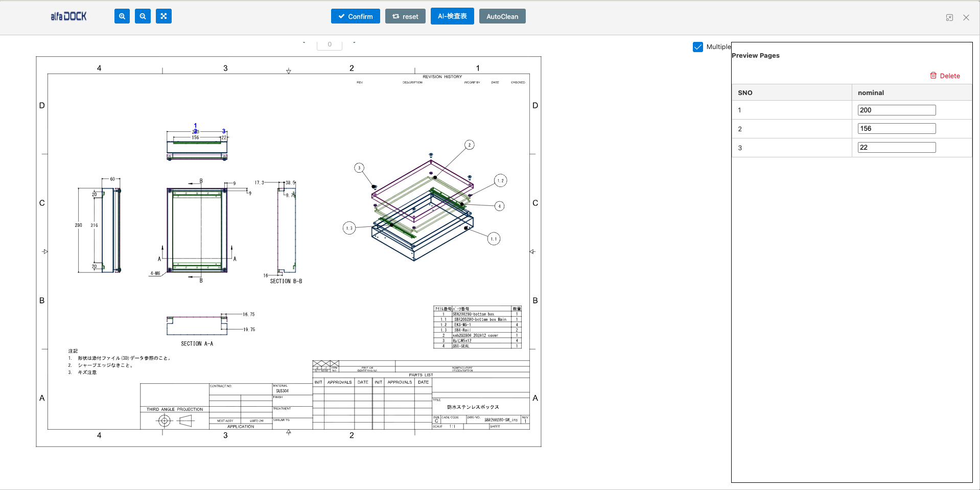Select blue annotation marker 3 on drawing

click(223, 131)
